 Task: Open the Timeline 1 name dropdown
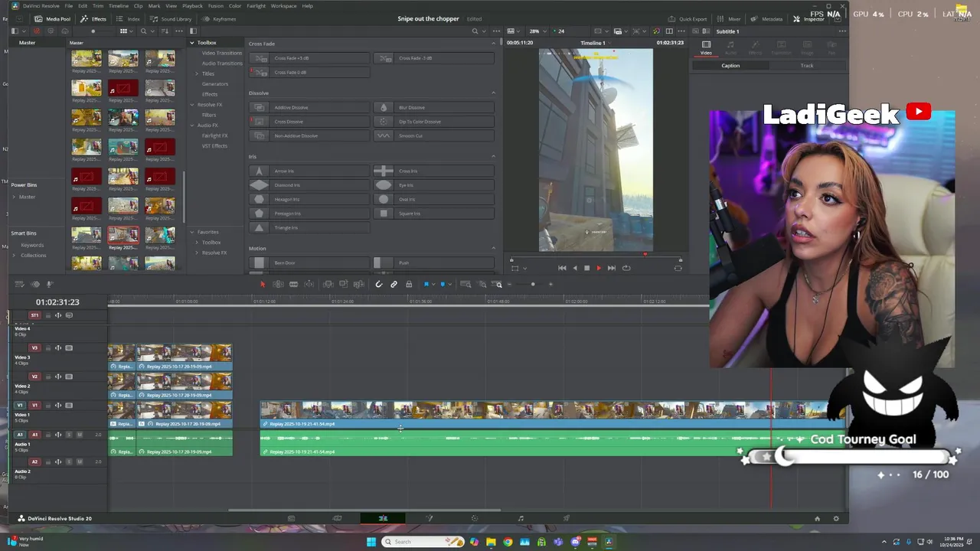pos(596,43)
